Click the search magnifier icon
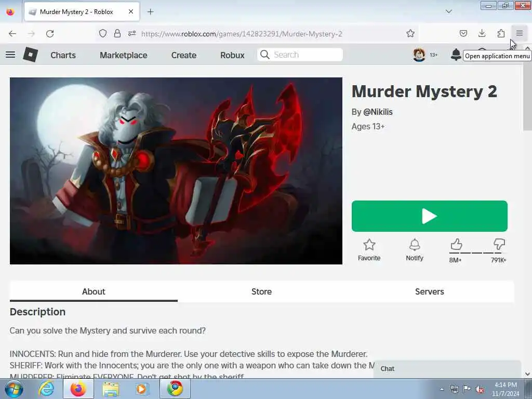Viewport: 532px width, 399px height. coord(265,55)
